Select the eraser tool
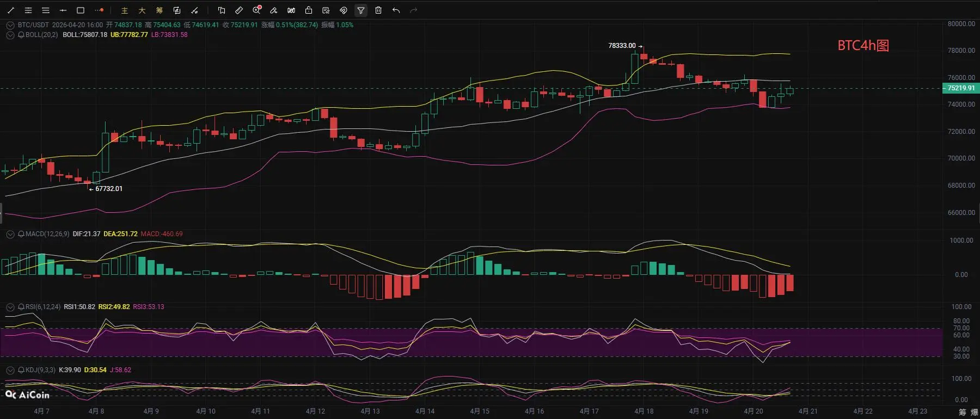The image size is (980, 419). tap(274, 10)
